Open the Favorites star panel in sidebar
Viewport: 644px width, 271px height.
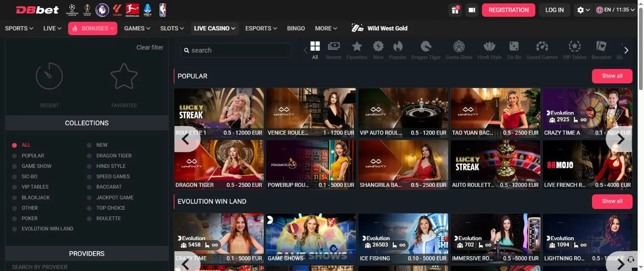point(124,85)
